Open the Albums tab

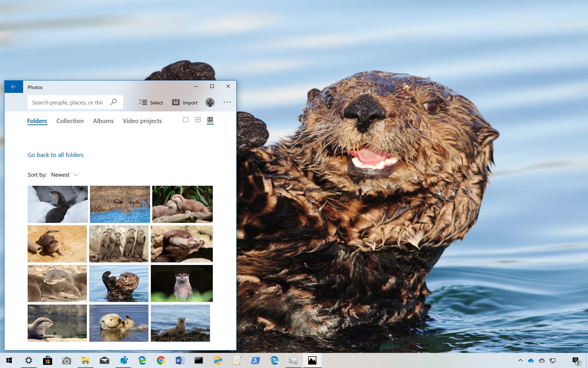coord(103,121)
